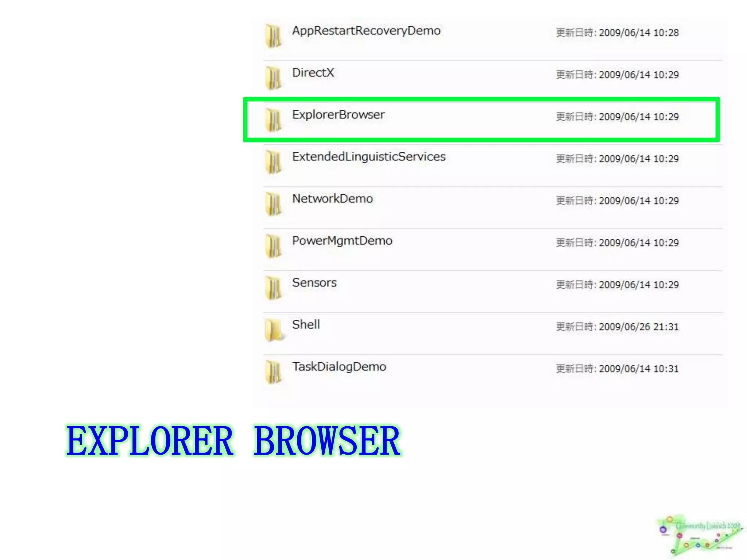Click the DirectX folder icon
This screenshot has width=747, height=560.
pos(273,78)
